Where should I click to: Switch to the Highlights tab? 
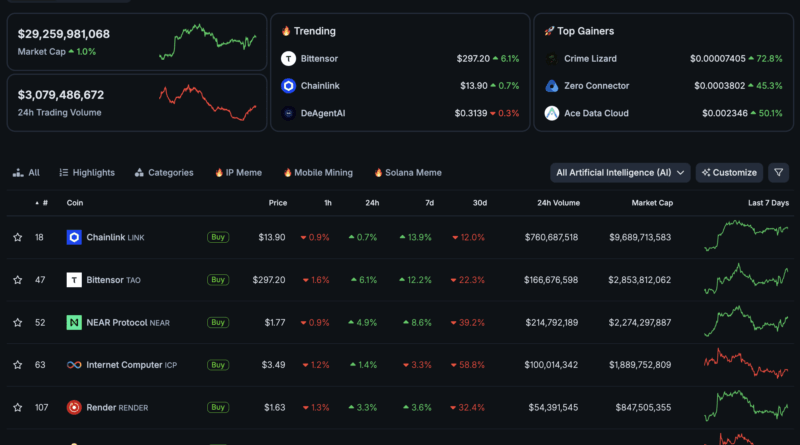tap(86, 172)
